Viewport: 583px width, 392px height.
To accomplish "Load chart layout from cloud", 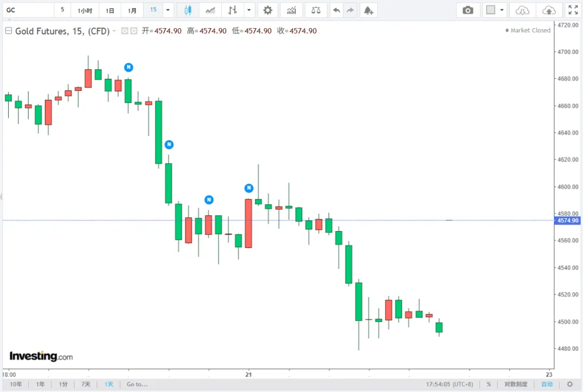I will (523, 10).
